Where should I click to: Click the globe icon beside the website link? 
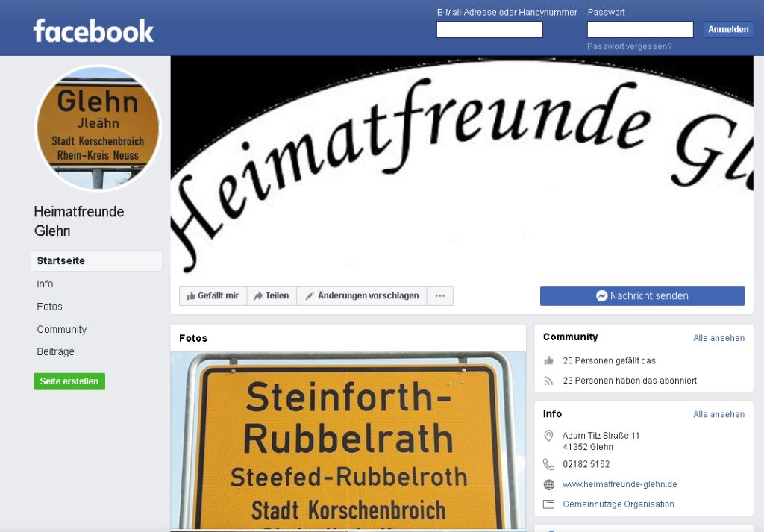(x=548, y=484)
